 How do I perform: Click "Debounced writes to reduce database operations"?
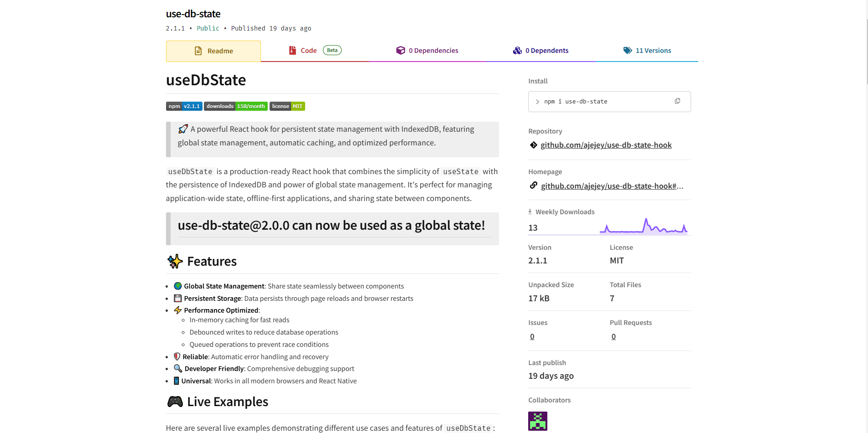point(264,332)
